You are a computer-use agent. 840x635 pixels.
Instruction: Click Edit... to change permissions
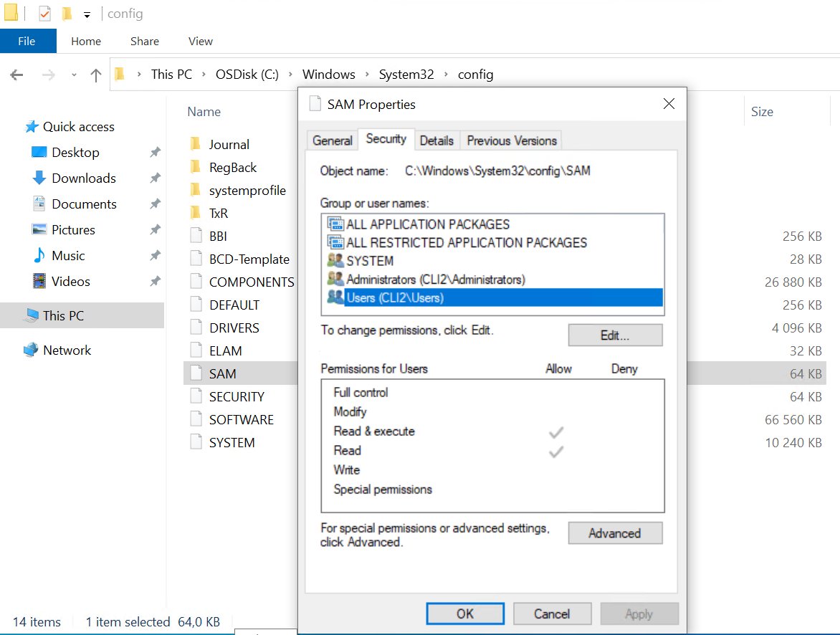615,335
